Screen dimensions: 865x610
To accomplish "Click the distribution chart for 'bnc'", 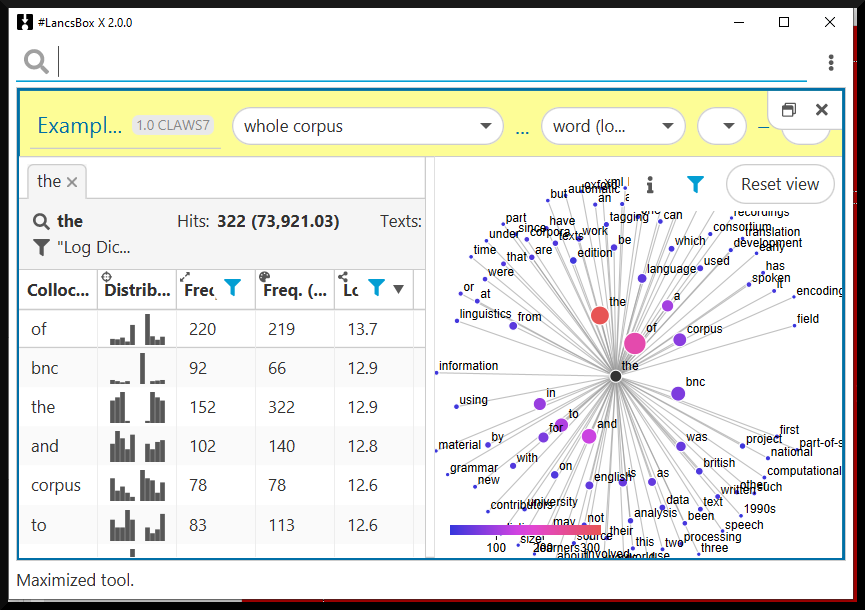I will [x=137, y=368].
